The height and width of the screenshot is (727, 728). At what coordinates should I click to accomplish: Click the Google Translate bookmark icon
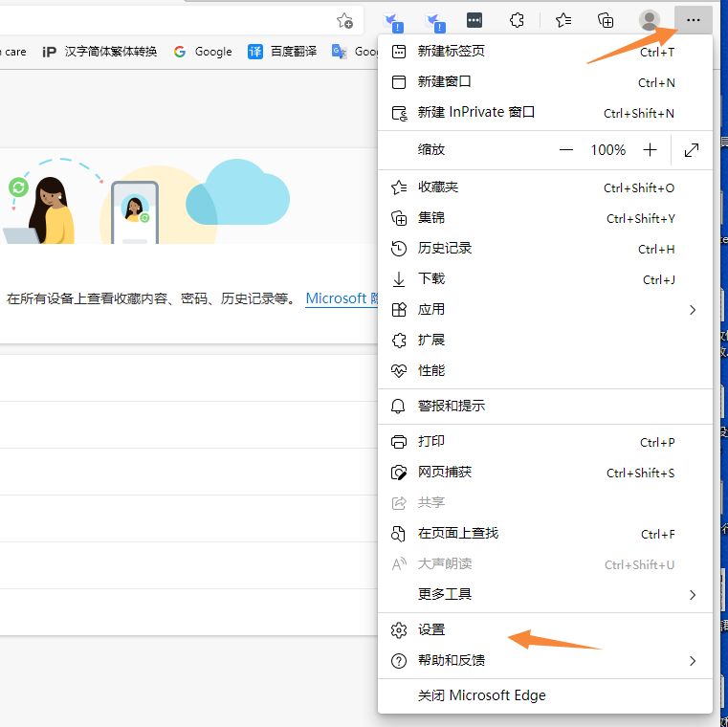(340, 52)
